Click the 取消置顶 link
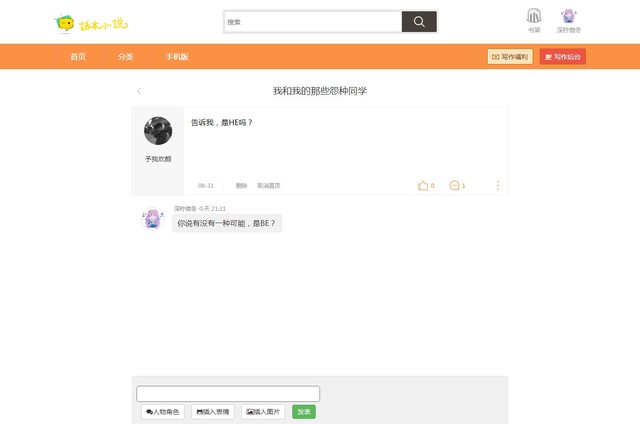The height and width of the screenshot is (424, 640). click(269, 186)
